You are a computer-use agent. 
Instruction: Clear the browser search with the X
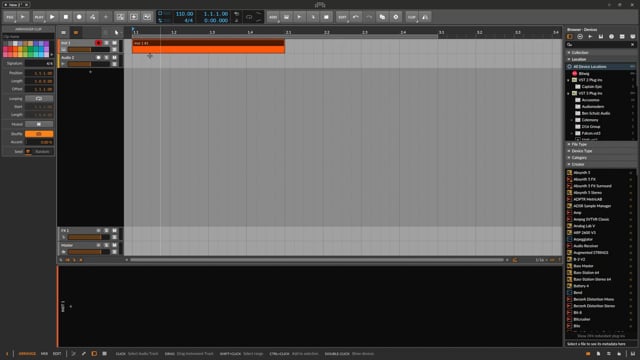633,44
